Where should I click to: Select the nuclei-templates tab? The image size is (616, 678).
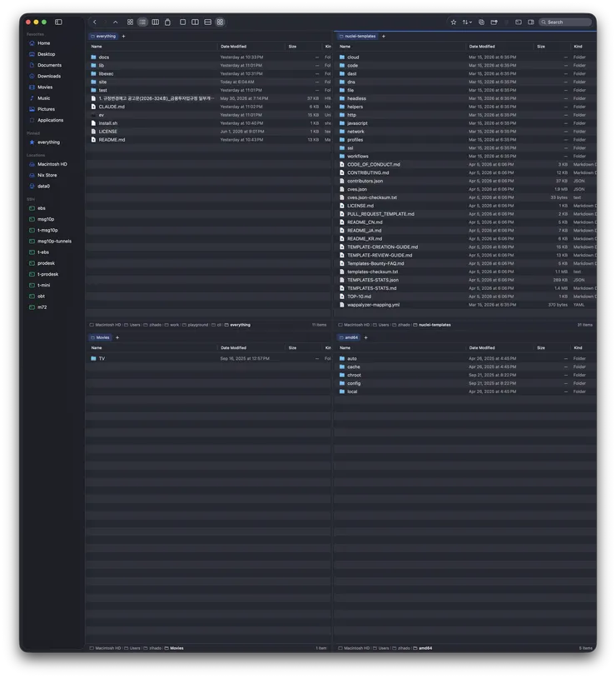point(357,37)
